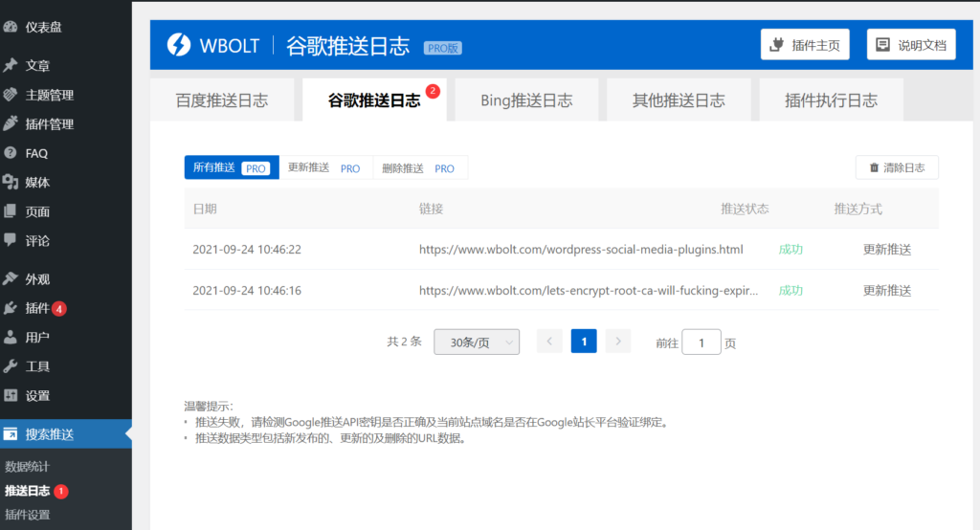Switch to 百度推送日志 tab
980x530 pixels.
tap(222, 100)
